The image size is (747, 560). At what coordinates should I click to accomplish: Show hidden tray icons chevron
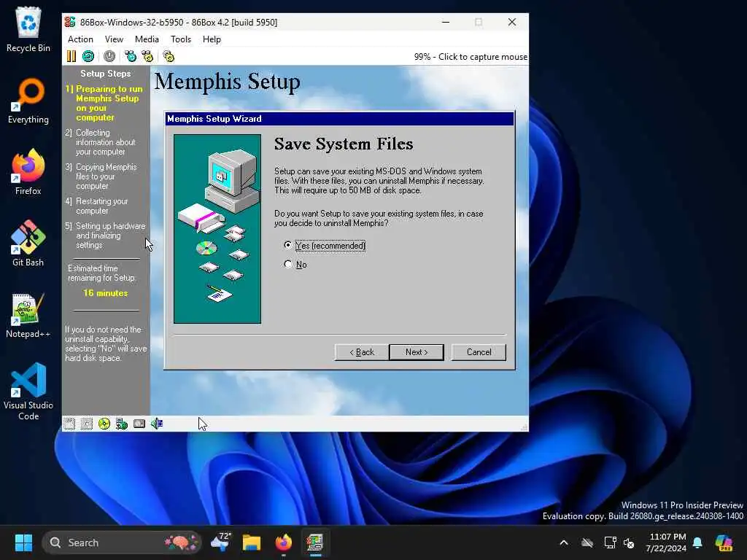point(564,542)
